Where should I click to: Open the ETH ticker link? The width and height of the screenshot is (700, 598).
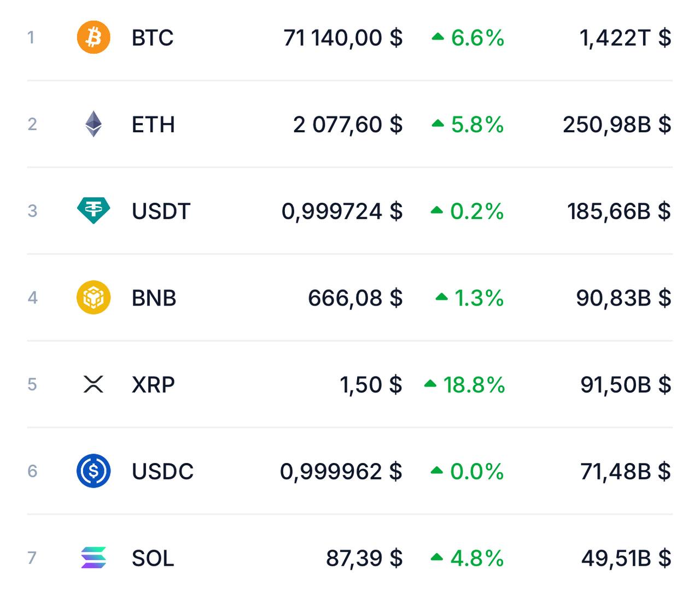pos(153,125)
